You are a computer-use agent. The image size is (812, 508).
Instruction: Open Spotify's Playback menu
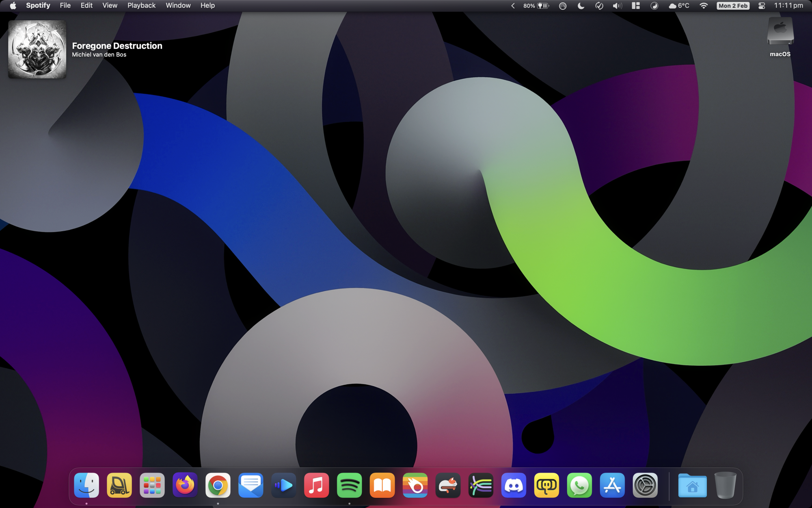click(141, 5)
